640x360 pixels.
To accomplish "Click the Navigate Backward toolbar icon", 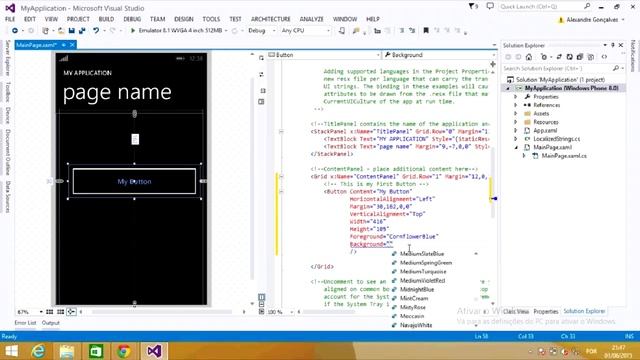I will 15,31.
